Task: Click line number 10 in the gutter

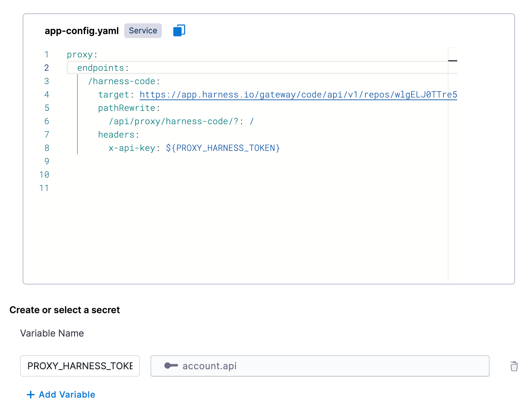Action: click(44, 175)
